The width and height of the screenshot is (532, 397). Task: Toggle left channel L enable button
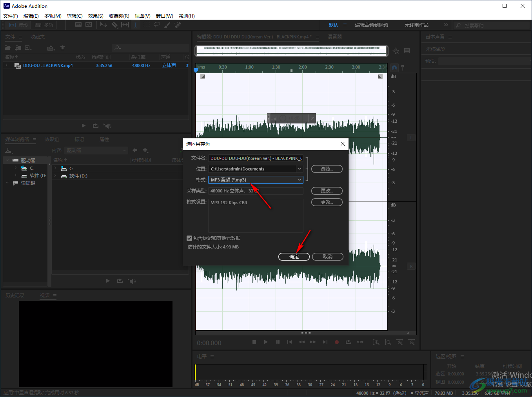411,138
